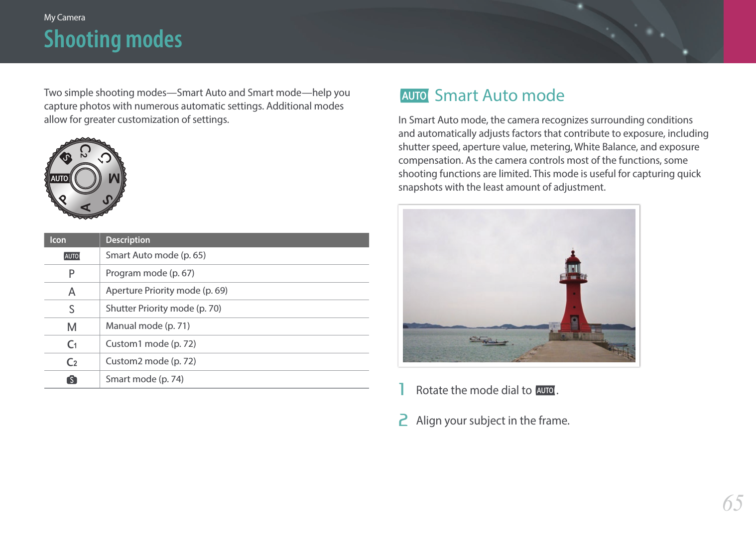Click center button of the mode dial
756x535 pixels.
coord(86,178)
